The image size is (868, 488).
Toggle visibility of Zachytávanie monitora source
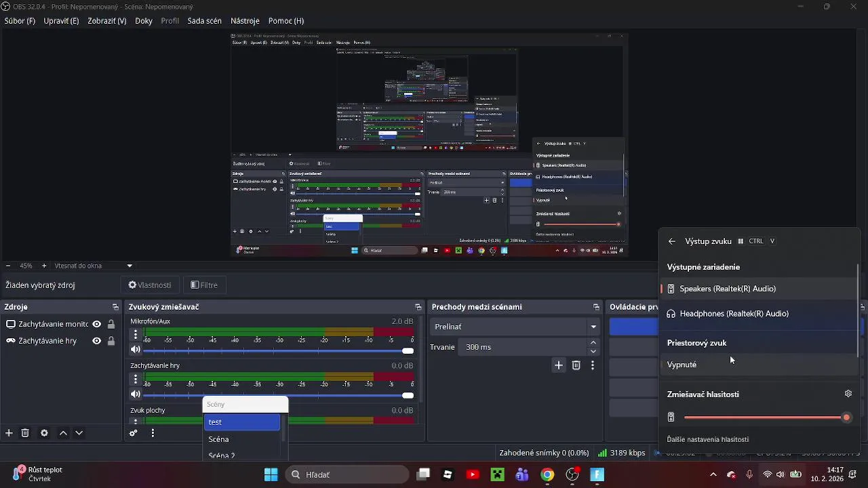97,324
